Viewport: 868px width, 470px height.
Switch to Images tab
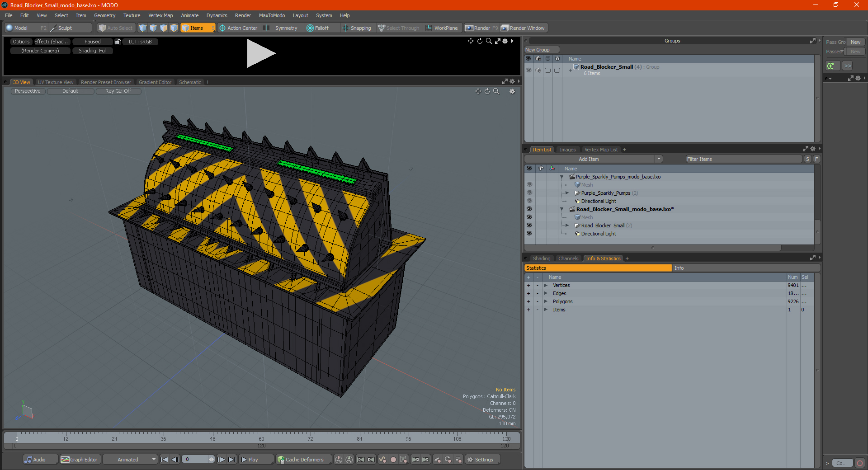click(x=567, y=150)
